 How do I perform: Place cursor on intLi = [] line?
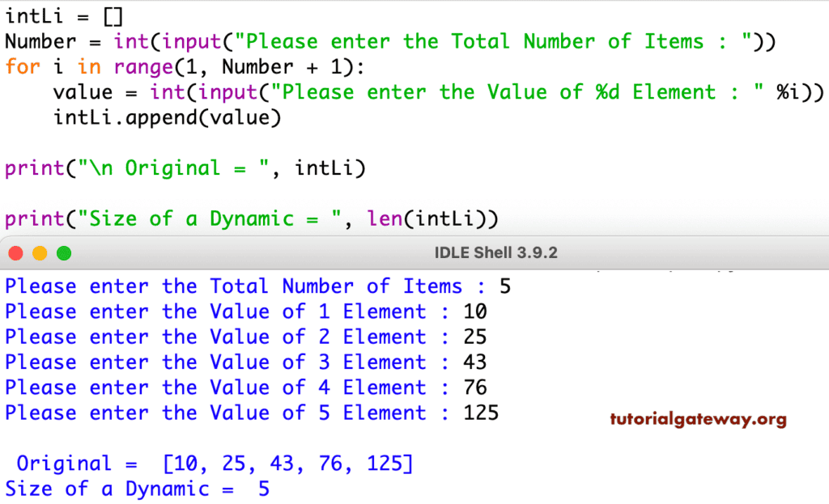coord(64,16)
